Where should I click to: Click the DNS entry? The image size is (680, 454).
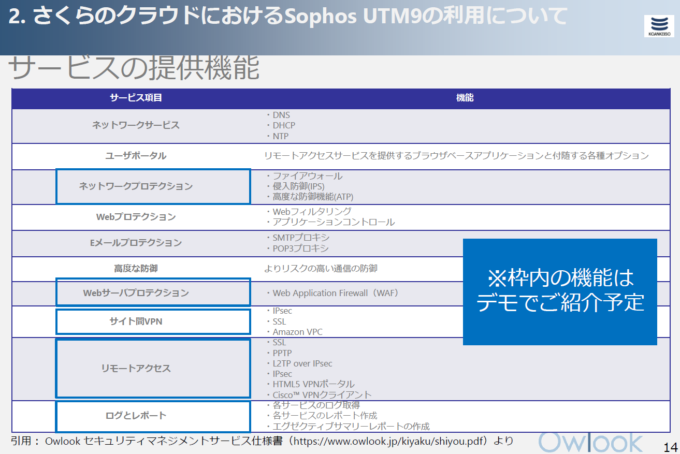[x=281, y=115]
